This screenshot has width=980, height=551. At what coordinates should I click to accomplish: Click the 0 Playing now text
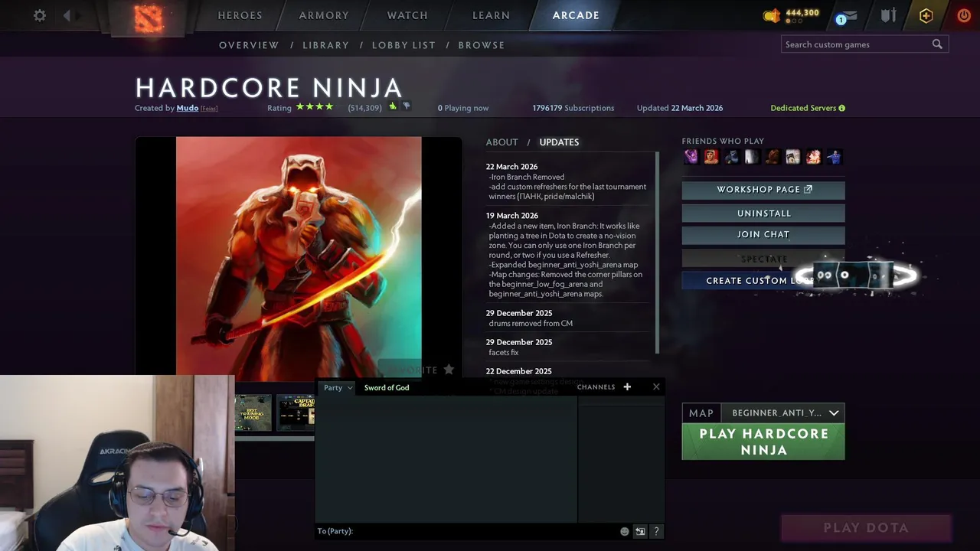point(463,108)
